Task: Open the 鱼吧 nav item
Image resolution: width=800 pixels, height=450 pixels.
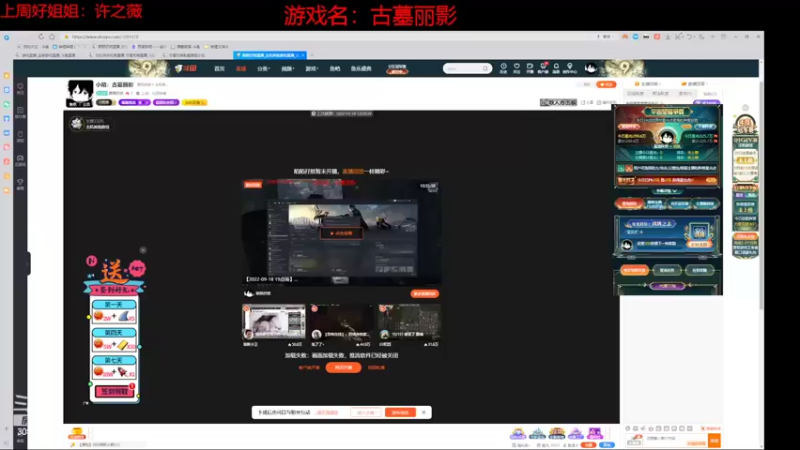Action: (335, 68)
